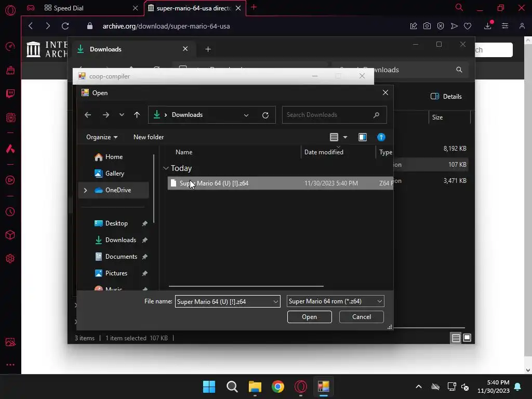
Task: Toggle Details pane in Explorer window
Action: click(x=446, y=96)
